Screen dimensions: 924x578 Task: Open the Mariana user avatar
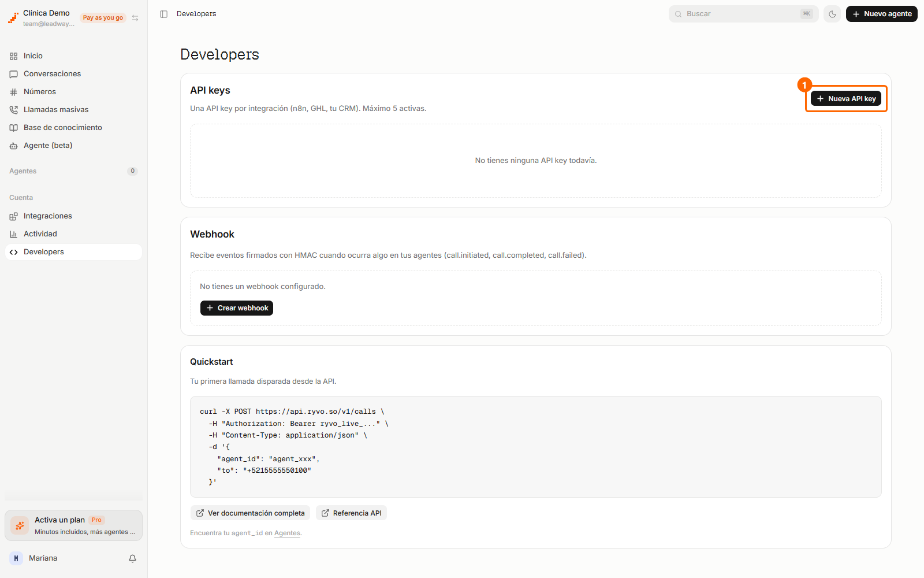tap(16, 558)
